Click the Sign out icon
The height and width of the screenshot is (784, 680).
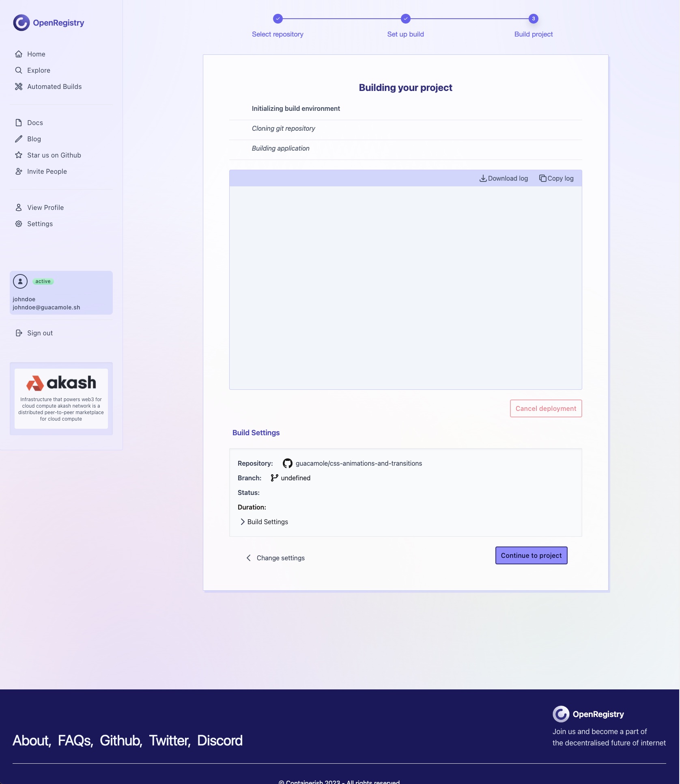19,333
